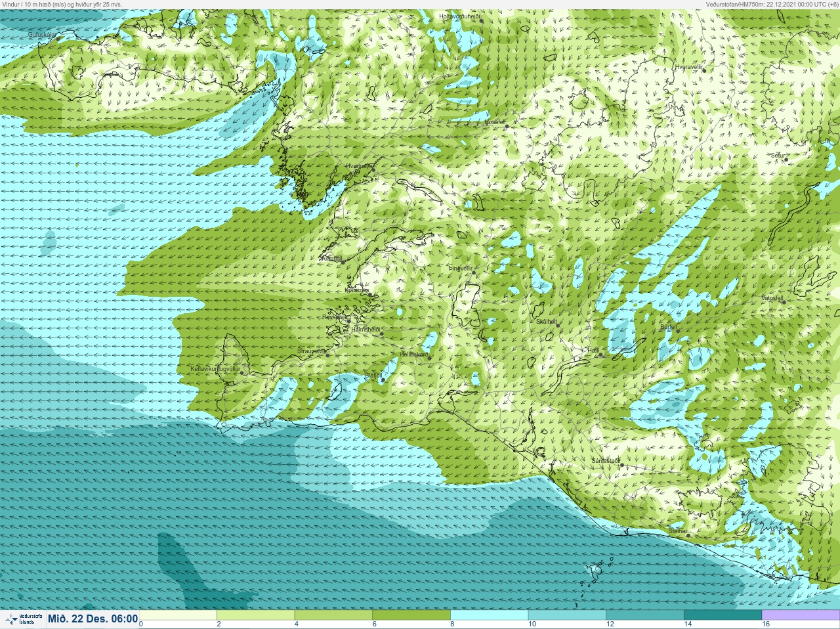The width and height of the screenshot is (840, 629).
Task: Click the Veðurstofa Íslands logo
Action: [23, 619]
